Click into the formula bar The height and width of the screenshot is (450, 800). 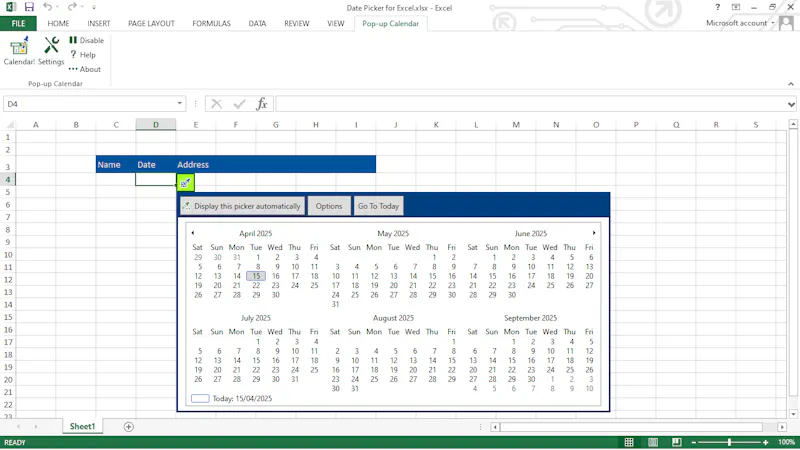coord(531,104)
